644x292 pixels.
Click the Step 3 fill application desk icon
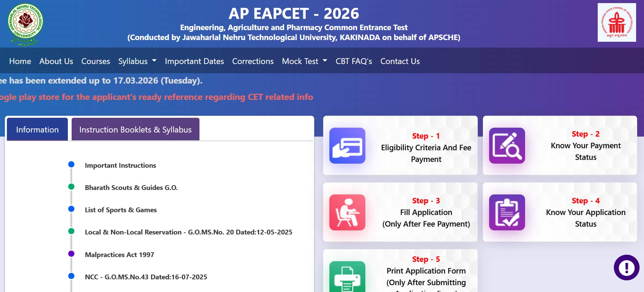[x=347, y=212]
